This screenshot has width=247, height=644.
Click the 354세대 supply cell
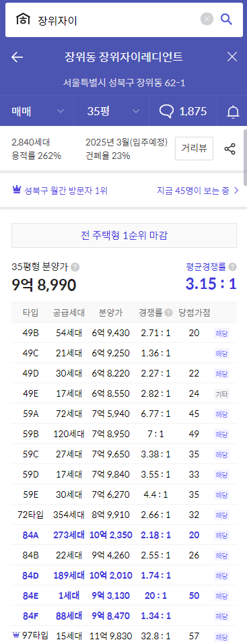pos(69,515)
